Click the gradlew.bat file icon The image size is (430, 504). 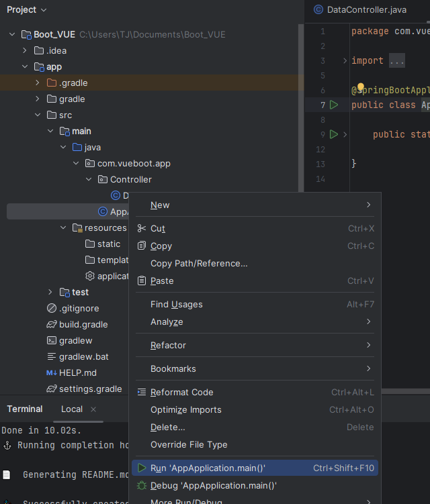(x=52, y=356)
